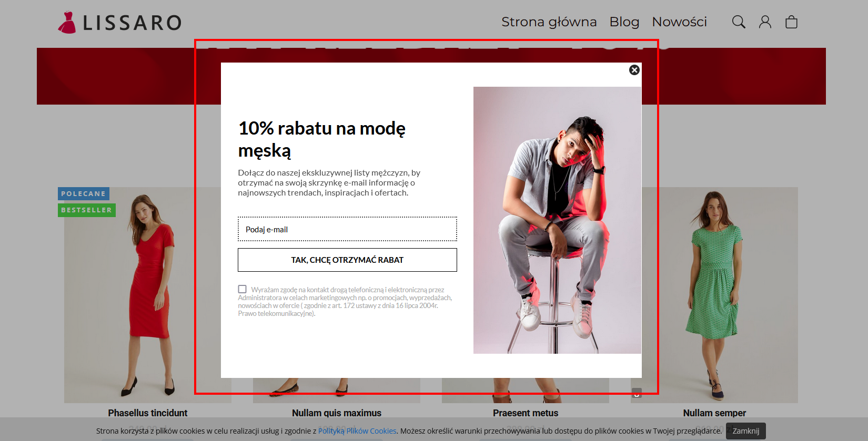Open the user account icon

click(x=765, y=22)
